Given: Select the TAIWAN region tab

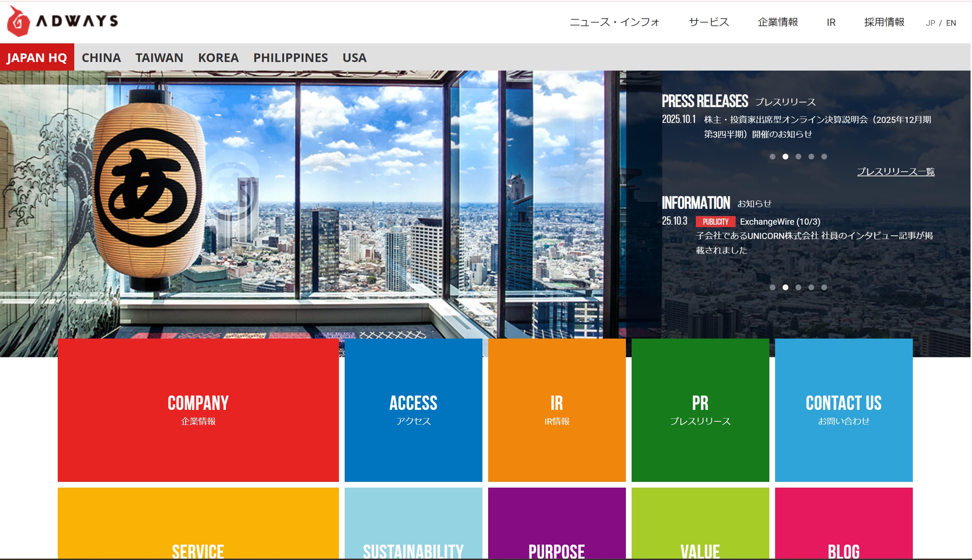Looking at the screenshot, I should pyautogui.click(x=159, y=58).
